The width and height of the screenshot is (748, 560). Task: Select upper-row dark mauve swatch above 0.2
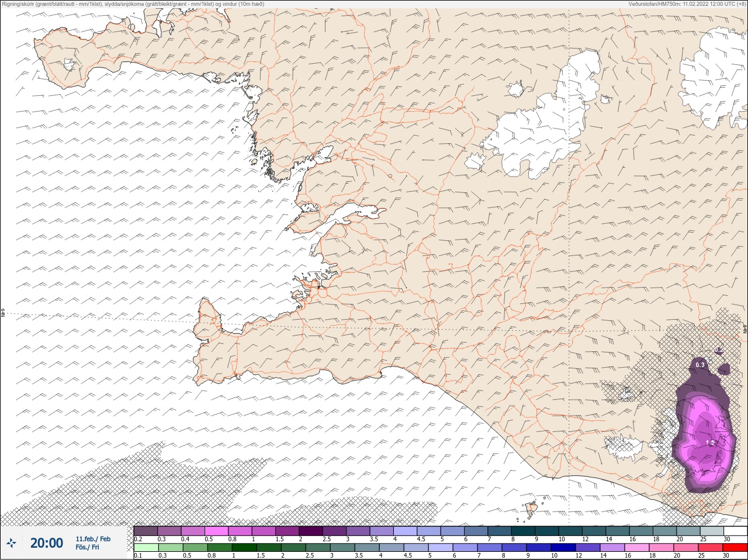(x=146, y=531)
